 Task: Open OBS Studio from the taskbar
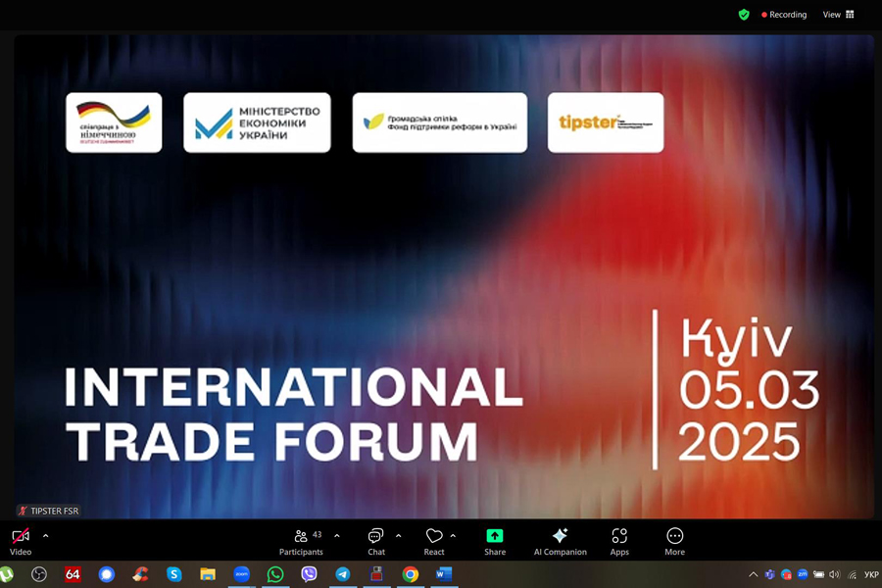pos(39,574)
